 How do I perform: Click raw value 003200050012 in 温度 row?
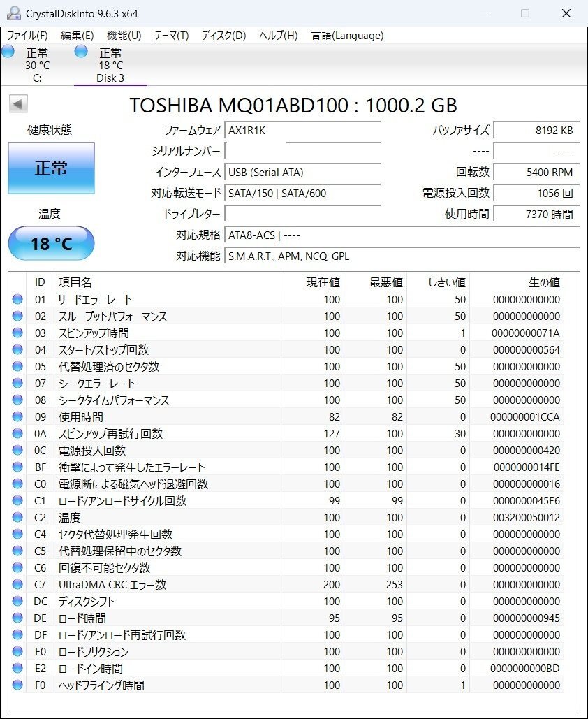click(526, 518)
